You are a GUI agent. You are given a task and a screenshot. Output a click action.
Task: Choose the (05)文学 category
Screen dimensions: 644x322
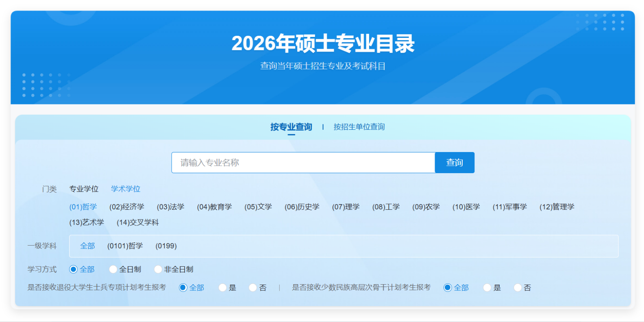pyautogui.click(x=258, y=207)
